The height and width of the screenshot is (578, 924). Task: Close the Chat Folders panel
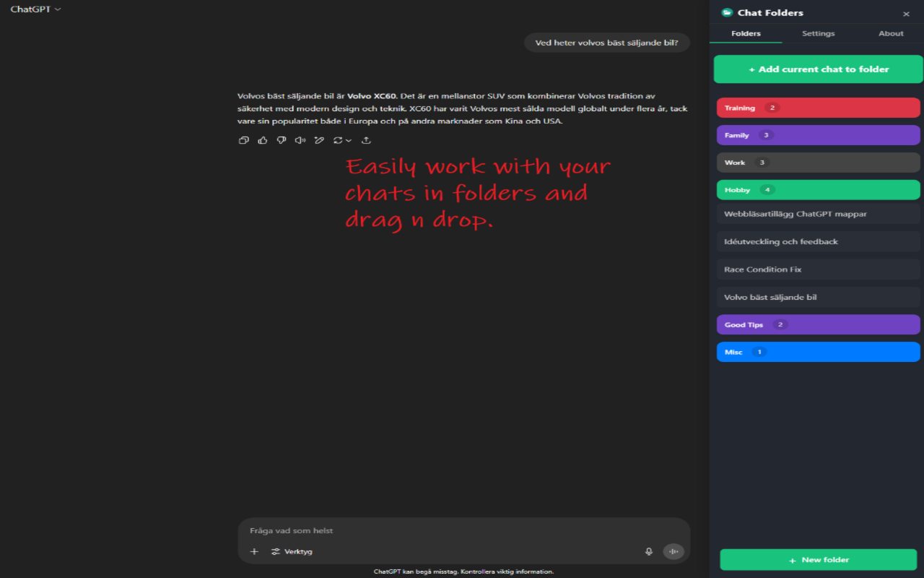(x=906, y=14)
